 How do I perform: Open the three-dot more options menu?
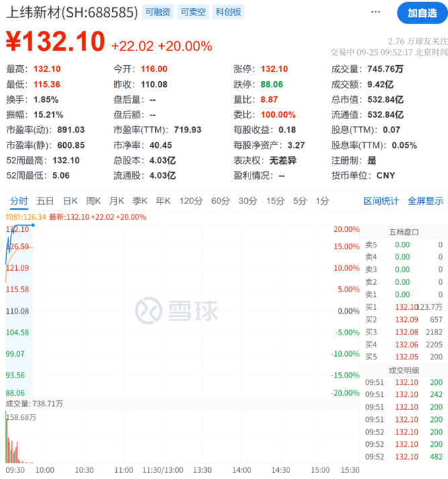pyautogui.click(x=375, y=12)
